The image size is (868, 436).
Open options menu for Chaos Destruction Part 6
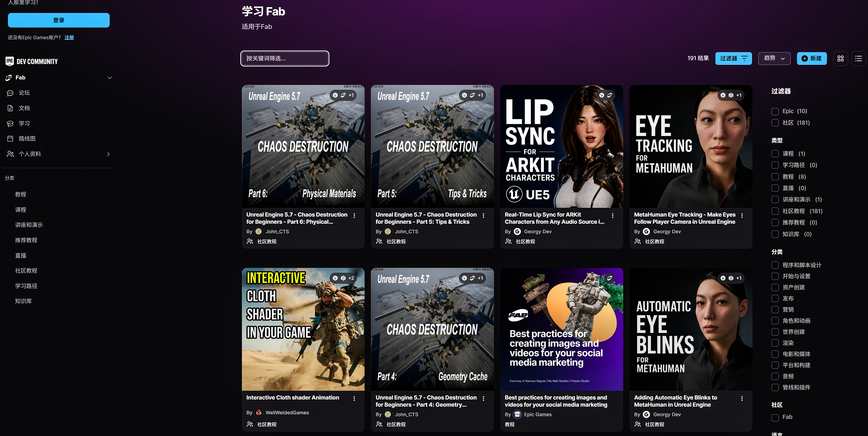point(354,215)
